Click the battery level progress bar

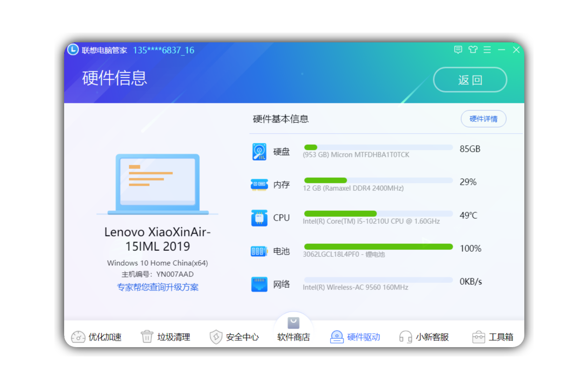point(378,247)
